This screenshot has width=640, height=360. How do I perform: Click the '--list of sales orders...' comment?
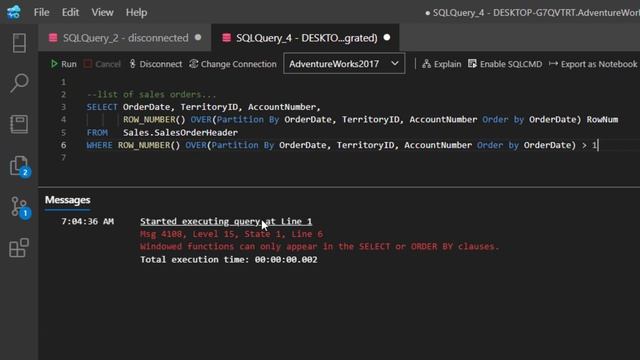click(151, 94)
